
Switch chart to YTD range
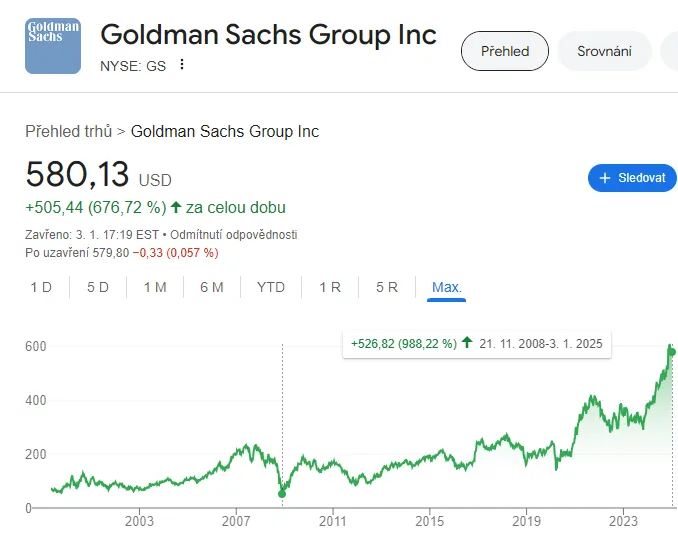pos(271,287)
